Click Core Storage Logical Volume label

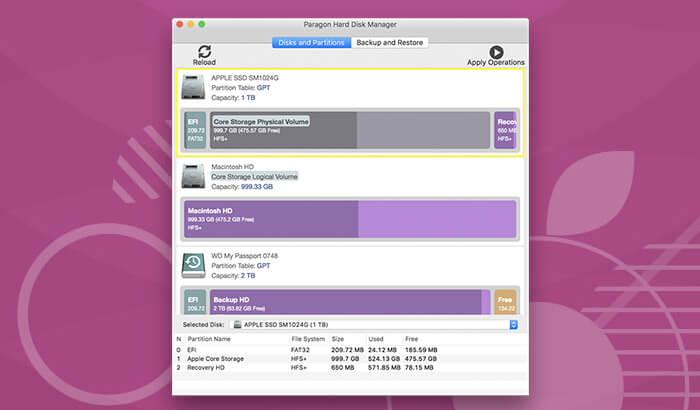click(x=254, y=177)
